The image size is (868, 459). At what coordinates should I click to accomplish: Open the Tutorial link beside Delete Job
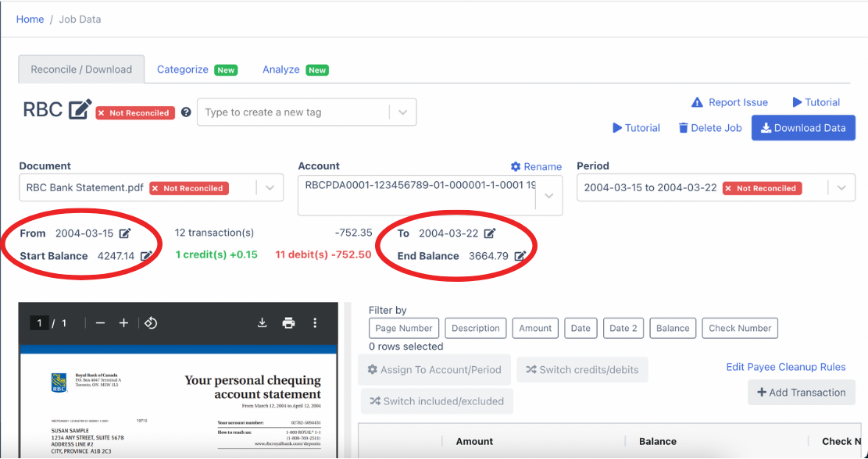click(x=636, y=128)
